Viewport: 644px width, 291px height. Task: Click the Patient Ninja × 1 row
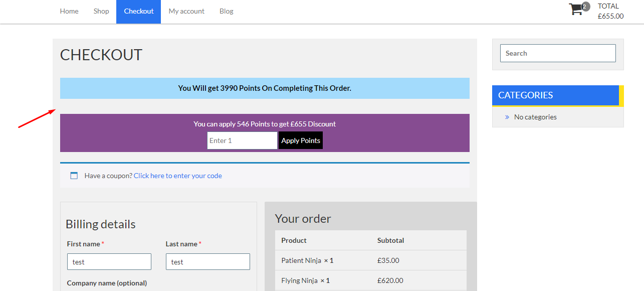tap(371, 260)
